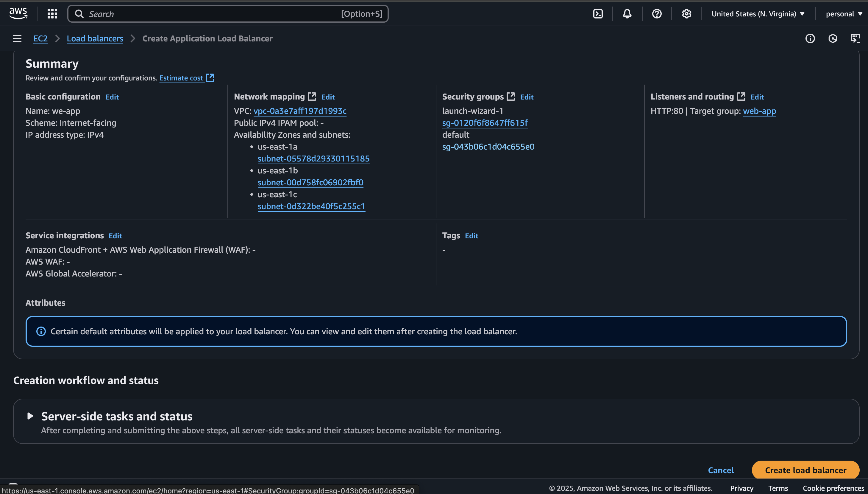Click the info icon in the attributes notice
Viewport: 868px width, 494px height.
point(41,331)
